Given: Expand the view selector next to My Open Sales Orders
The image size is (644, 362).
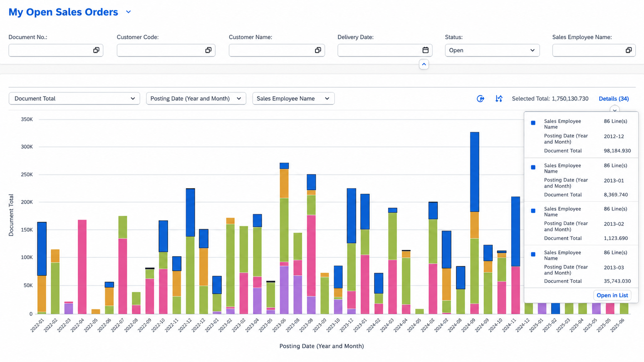Looking at the screenshot, I should pyautogui.click(x=128, y=12).
